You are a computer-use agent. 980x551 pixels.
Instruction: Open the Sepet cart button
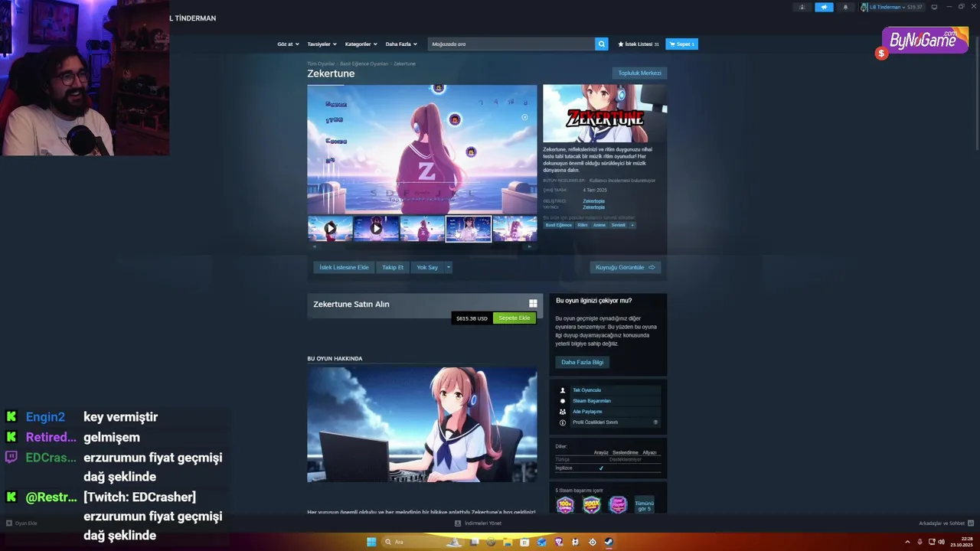[x=681, y=44]
